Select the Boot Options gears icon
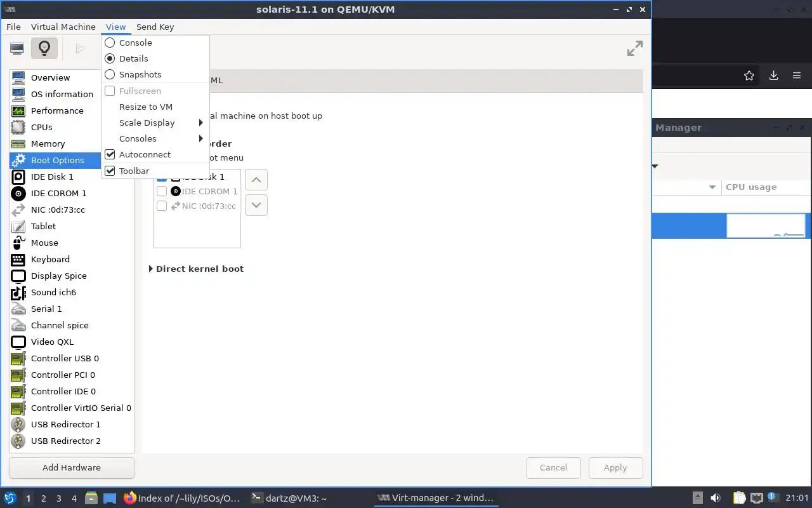The image size is (812, 508). pyautogui.click(x=18, y=160)
